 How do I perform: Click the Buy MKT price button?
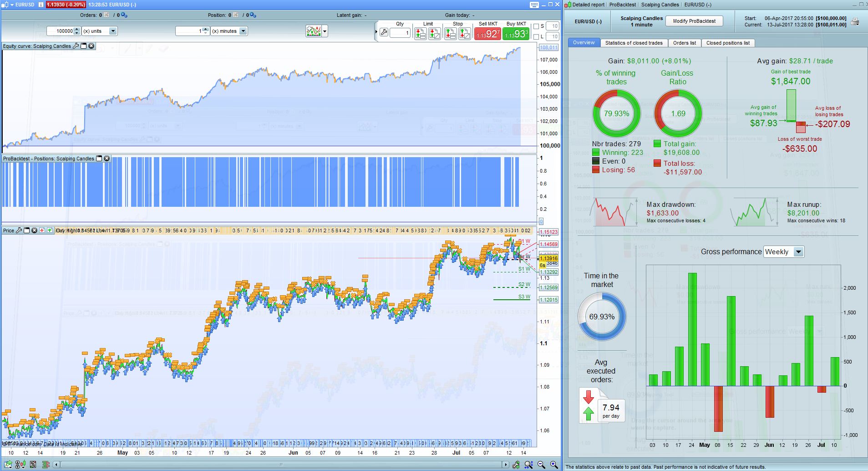[516, 34]
